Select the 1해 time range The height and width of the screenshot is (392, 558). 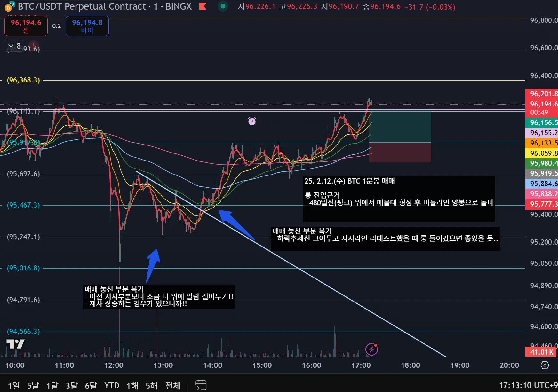[132, 386]
